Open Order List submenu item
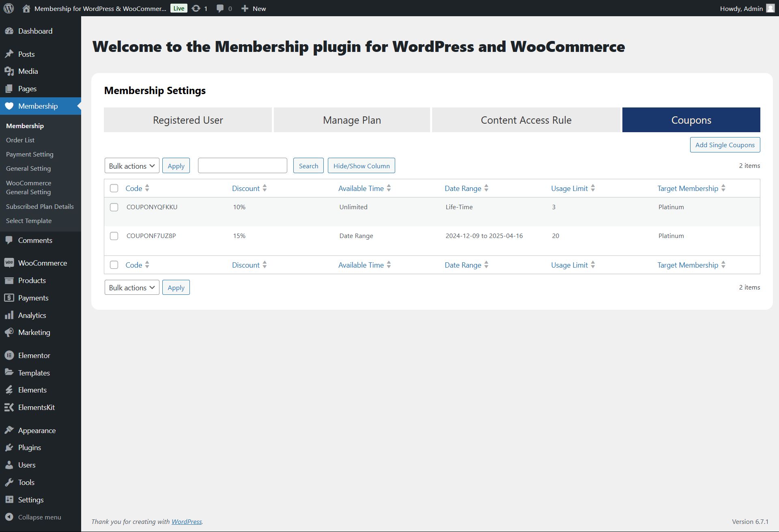Screen dimensions: 779x532 20,140
